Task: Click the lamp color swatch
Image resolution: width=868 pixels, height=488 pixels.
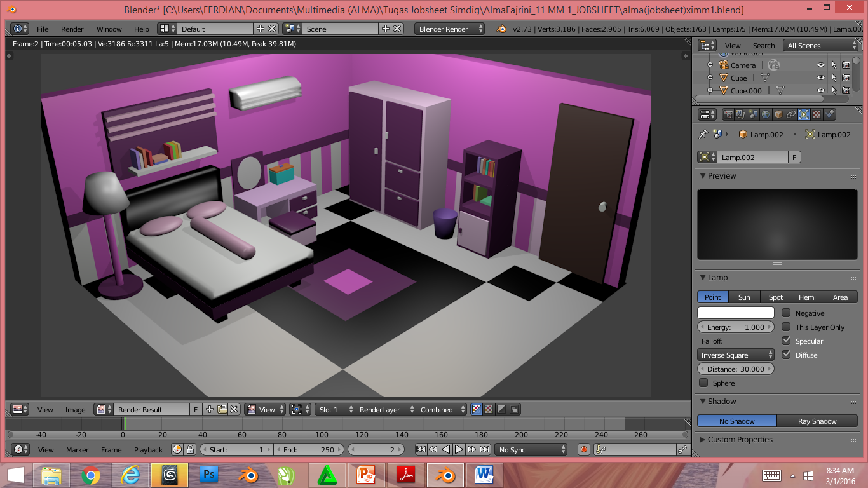Action: point(736,313)
